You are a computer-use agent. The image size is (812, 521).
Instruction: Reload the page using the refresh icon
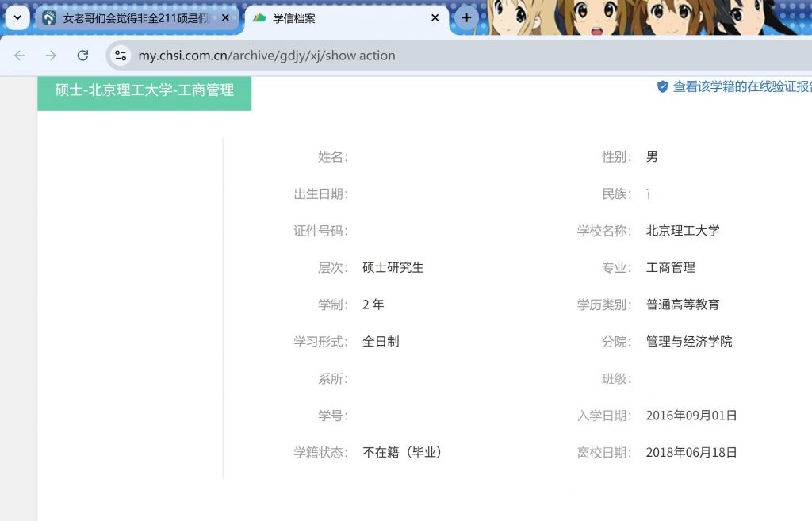click(82, 56)
